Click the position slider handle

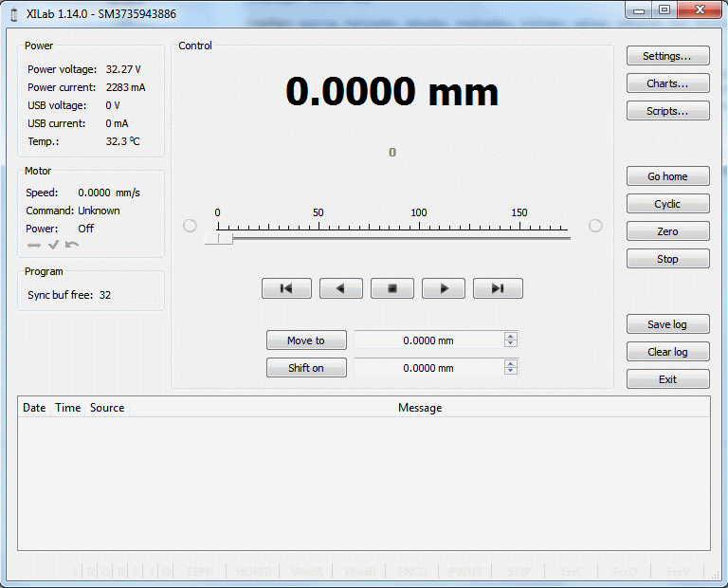[x=225, y=238]
